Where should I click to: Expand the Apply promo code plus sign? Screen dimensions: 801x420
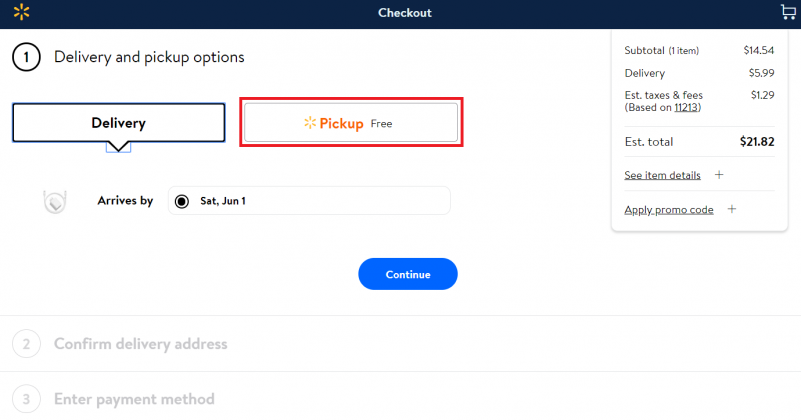[x=732, y=209]
